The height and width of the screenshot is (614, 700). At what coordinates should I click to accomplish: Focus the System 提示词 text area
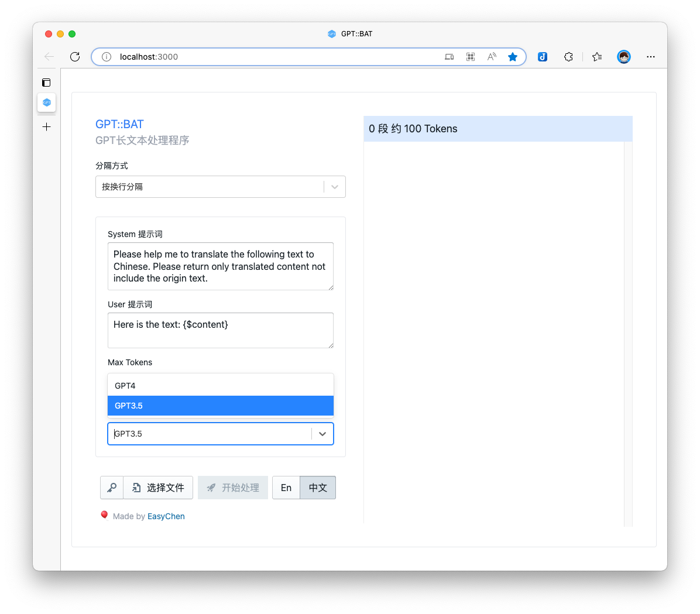pyautogui.click(x=221, y=266)
